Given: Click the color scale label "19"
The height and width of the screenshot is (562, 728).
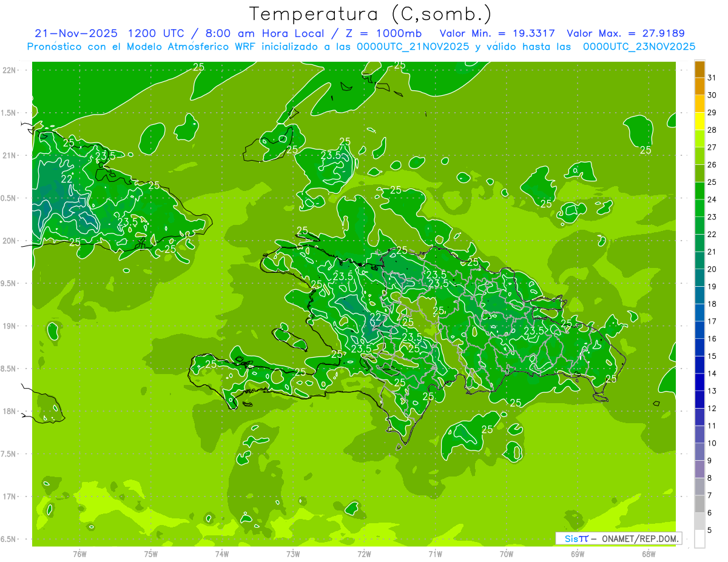Looking at the screenshot, I should pos(712,287).
